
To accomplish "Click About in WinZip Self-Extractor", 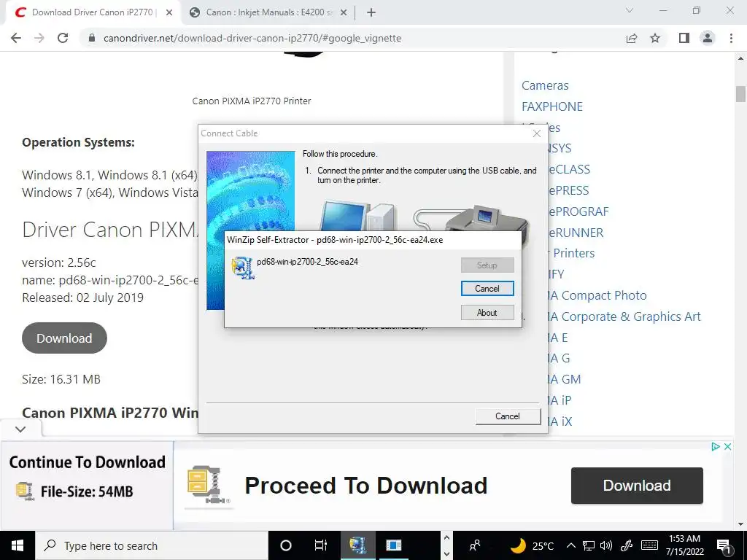I will (x=487, y=313).
